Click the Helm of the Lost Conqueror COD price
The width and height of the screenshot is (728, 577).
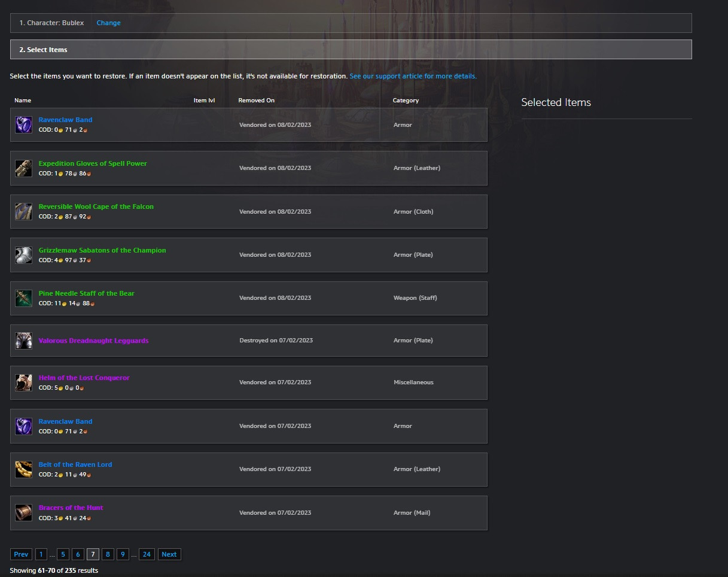tap(61, 388)
